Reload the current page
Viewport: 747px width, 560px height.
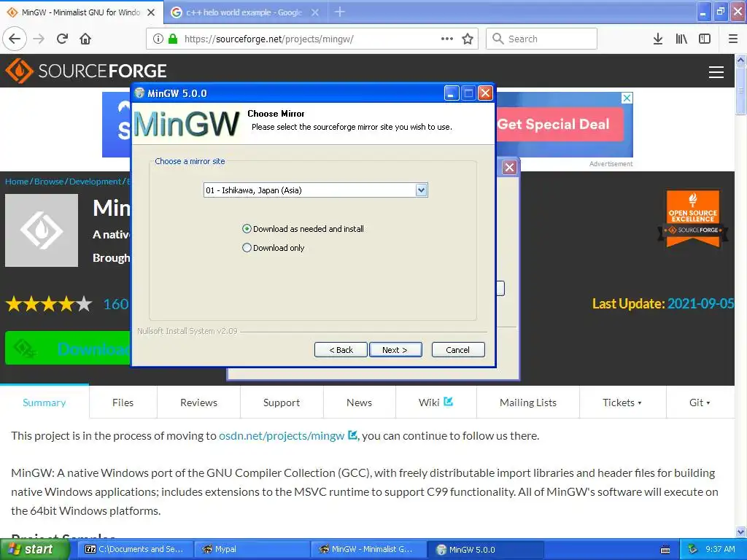point(62,39)
